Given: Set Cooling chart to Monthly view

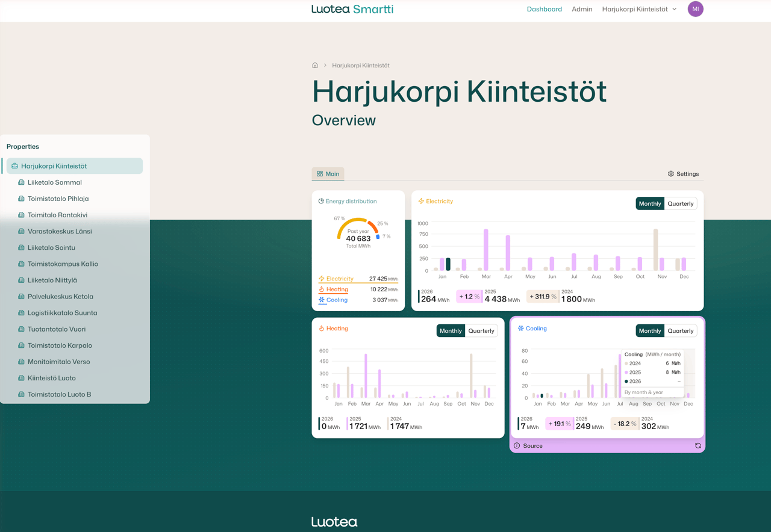Looking at the screenshot, I should [x=649, y=331].
